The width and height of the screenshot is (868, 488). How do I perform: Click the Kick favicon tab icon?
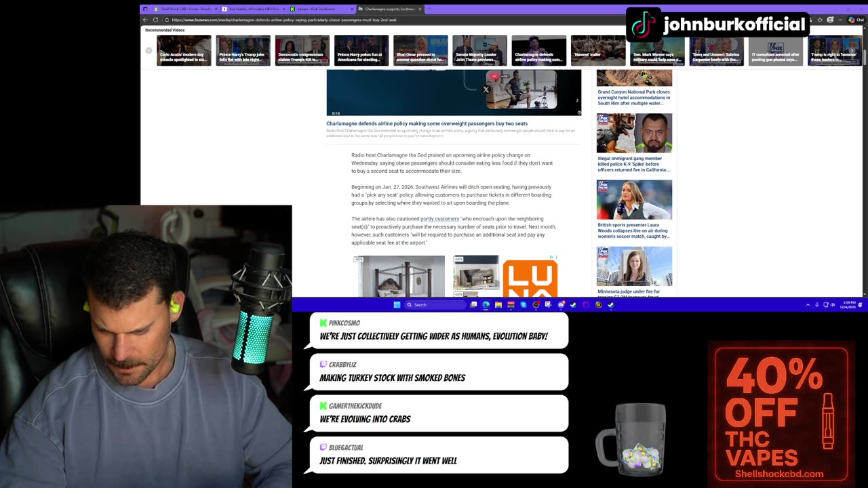[292, 9]
